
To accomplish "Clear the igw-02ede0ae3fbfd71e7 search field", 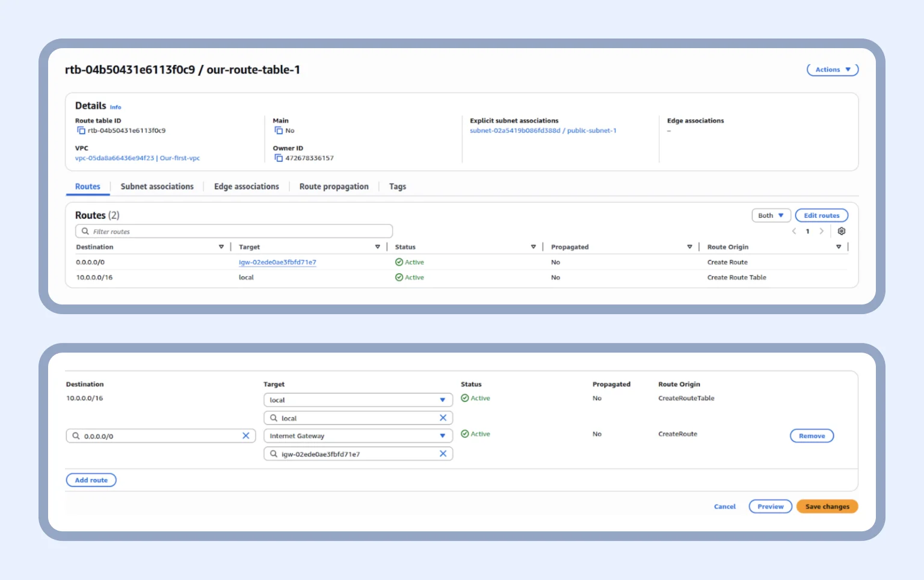I will tap(443, 454).
